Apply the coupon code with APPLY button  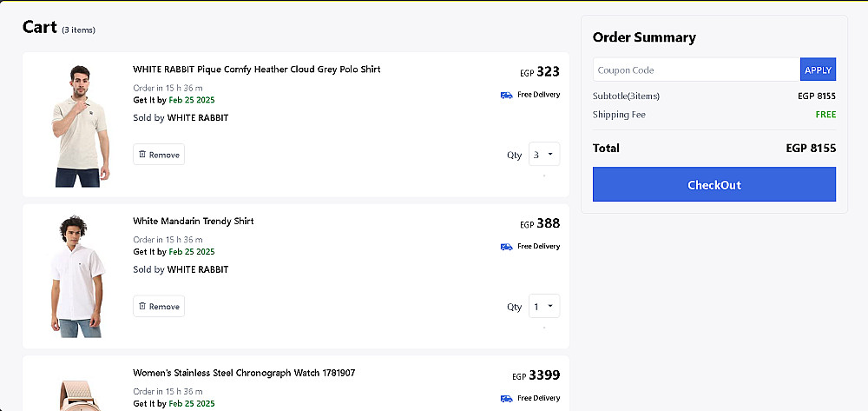(x=818, y=70)
